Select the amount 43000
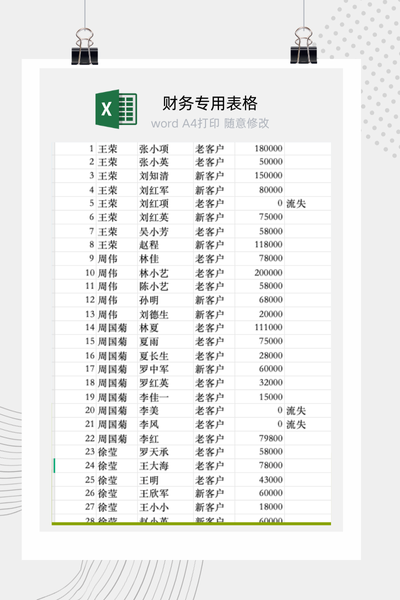The height and width of the screenshot is (600, 400). pos(271,479)
